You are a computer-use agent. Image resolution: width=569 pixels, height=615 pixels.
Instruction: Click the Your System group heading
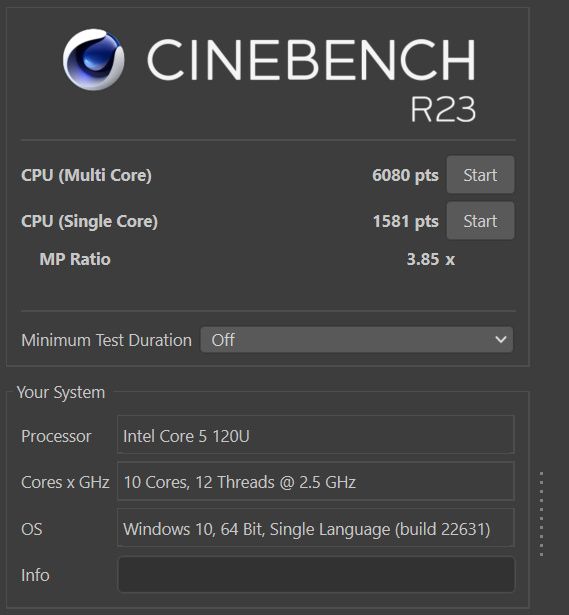61,392
